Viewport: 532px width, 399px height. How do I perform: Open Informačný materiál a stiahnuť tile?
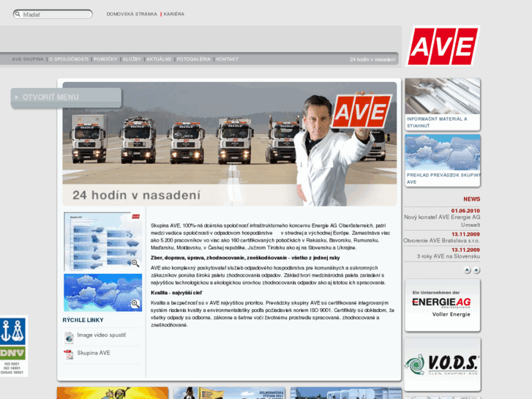coord(443,104)
